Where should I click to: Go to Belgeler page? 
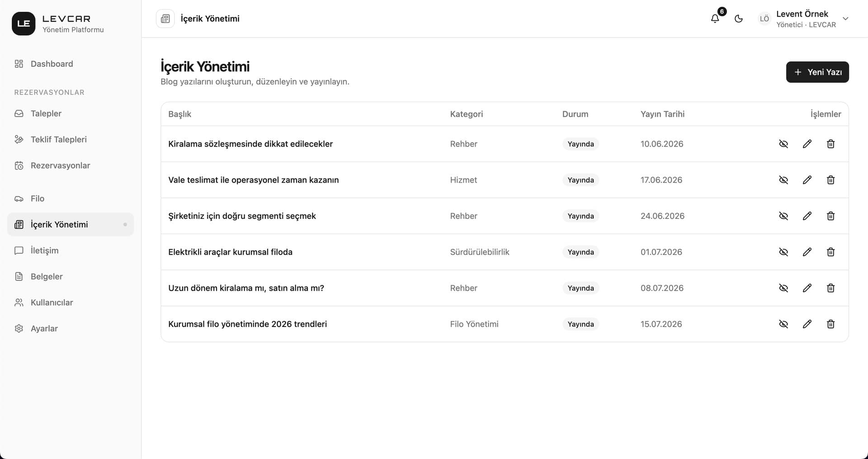click(x=71, y=276)
